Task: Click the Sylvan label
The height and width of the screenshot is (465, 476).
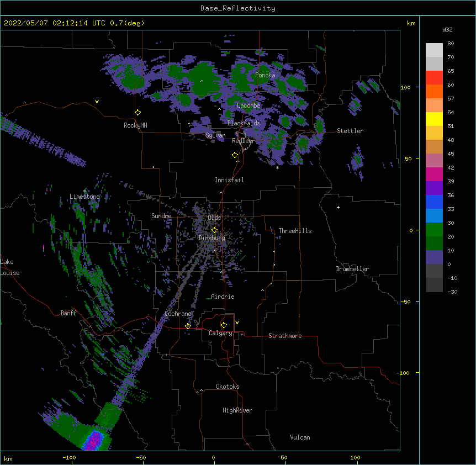Action: [215, 135]
